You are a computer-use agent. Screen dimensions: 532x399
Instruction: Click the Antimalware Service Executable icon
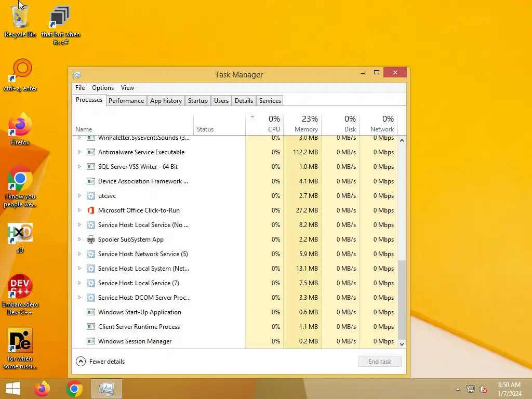tap(90, 152)
